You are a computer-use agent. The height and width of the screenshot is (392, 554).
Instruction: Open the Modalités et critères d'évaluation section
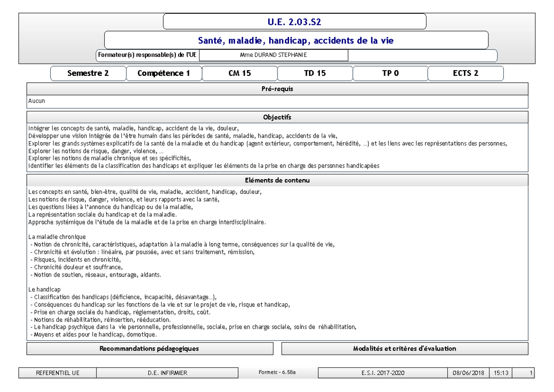[x=404, y=350]
